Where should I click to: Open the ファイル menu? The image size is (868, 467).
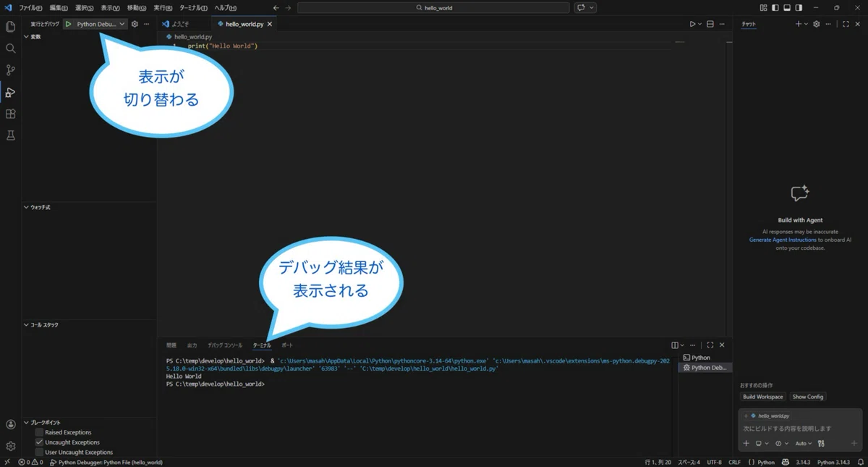(30, 8)
